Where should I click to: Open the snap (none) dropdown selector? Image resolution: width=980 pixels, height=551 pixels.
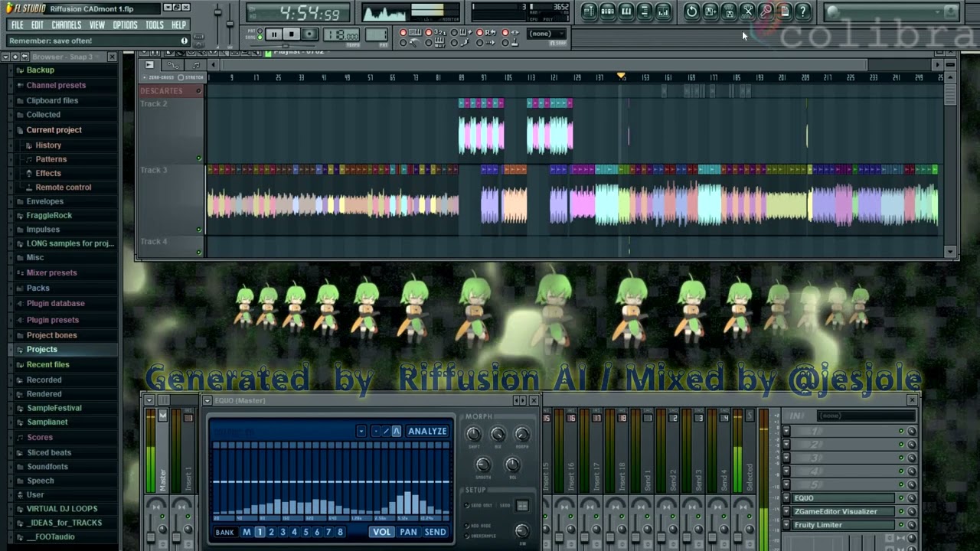coord(545,34)
